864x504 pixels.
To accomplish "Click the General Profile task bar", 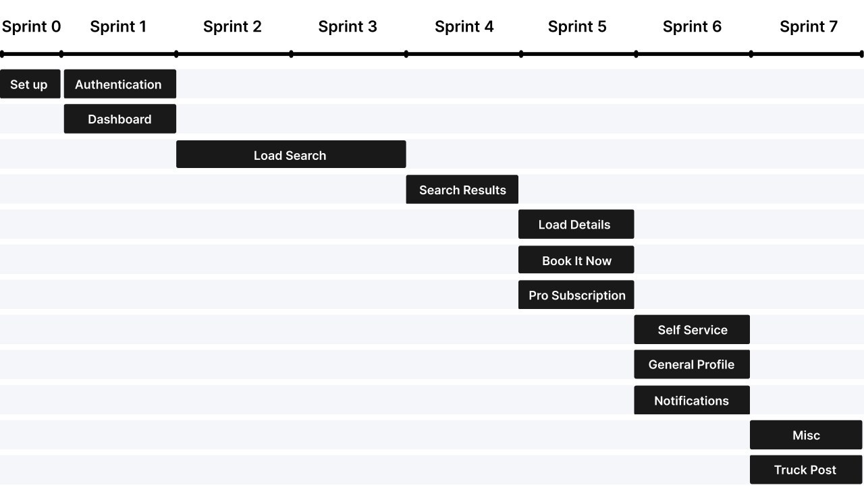I will click(692, 364).
